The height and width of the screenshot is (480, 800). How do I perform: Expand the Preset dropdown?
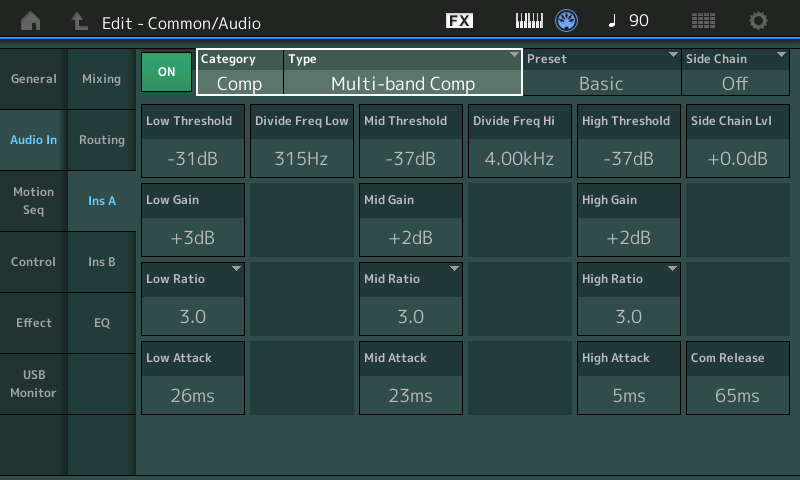click(601, 72)
